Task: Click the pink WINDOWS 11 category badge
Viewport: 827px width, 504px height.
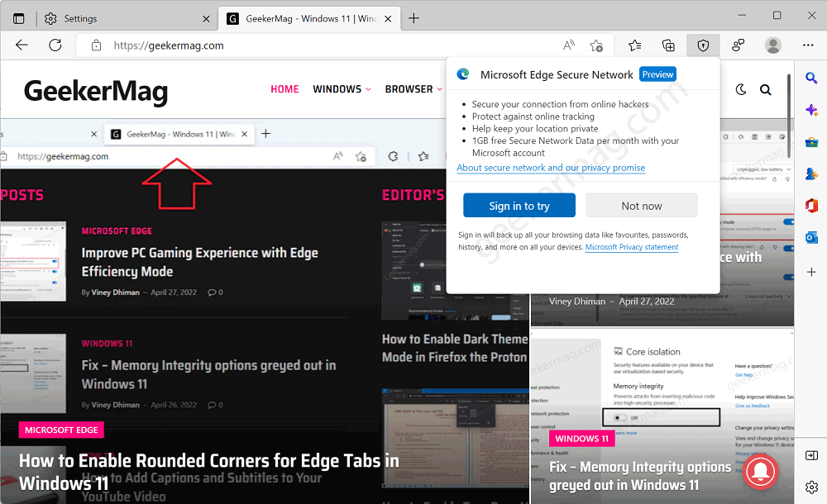Action: point(581,438)
